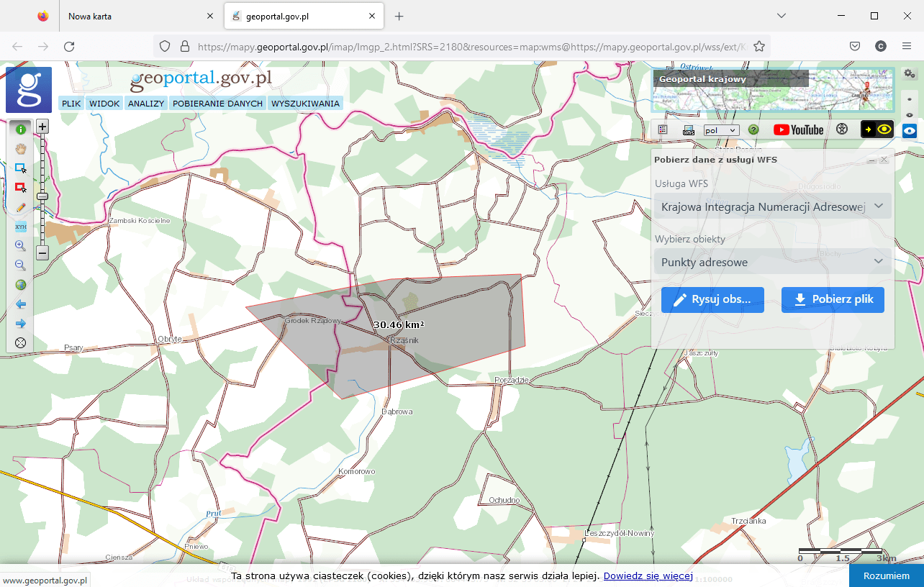Accept cookies with Rozumiem button
The height and width of the screenshot is (587, 924).
(x=886, y=575)
